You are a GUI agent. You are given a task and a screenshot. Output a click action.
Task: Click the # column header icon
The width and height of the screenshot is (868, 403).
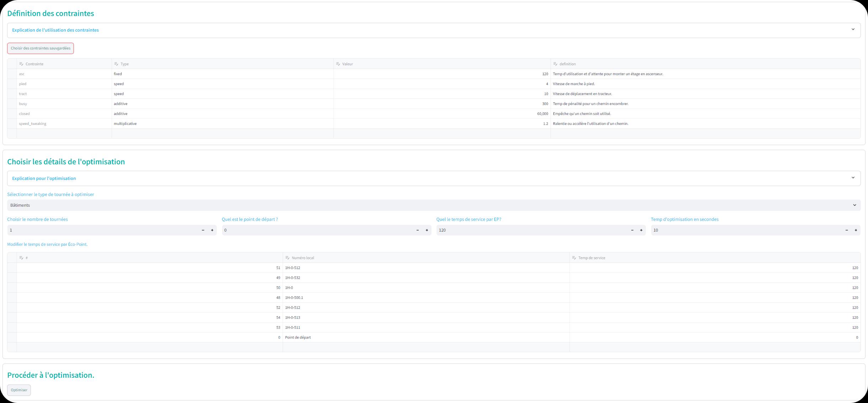[x=21, y=258]
